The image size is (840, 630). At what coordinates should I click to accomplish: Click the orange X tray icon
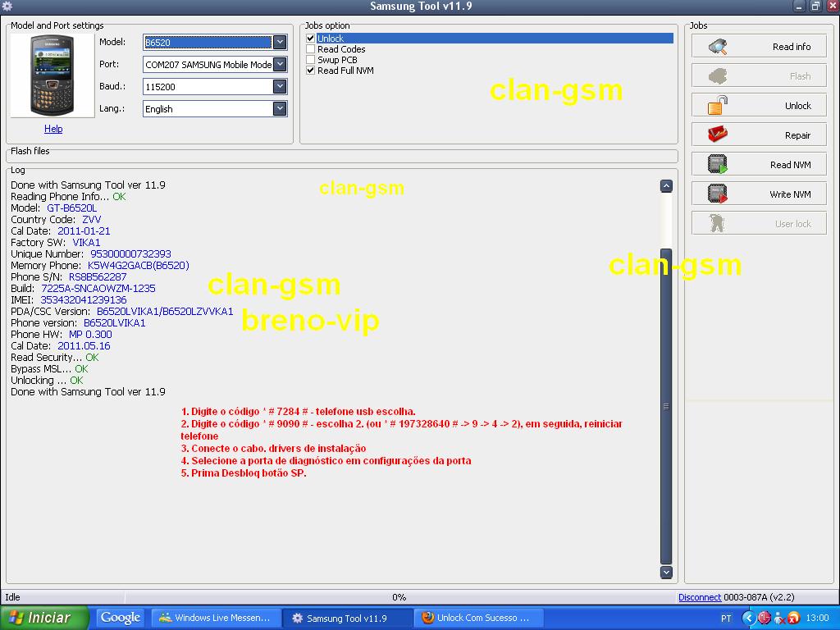coord(794,618)
